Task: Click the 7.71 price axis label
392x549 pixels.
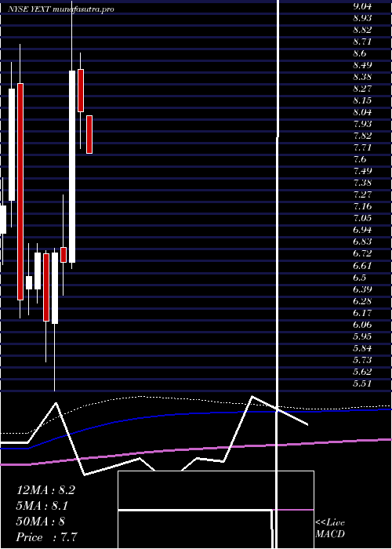Action: click(362, 147)
